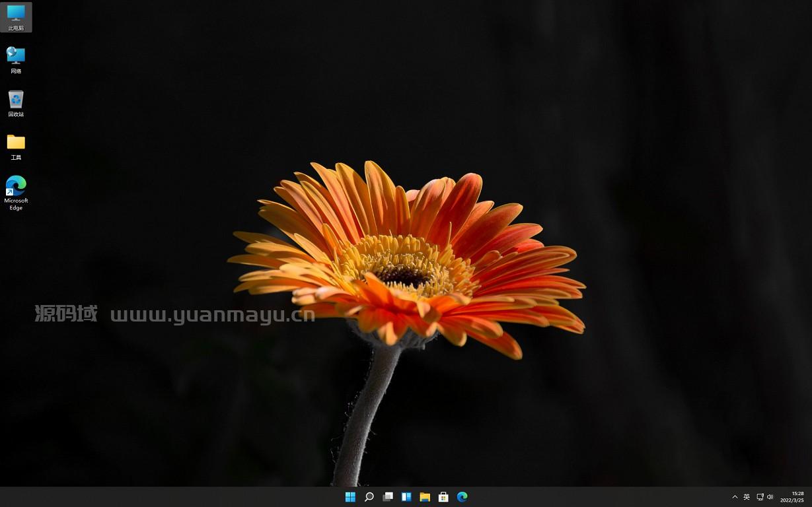Image resolution: width=812 pixels, height=507 pixels.
Task: Open the Microsoft Store
Action: pos(443,496)
